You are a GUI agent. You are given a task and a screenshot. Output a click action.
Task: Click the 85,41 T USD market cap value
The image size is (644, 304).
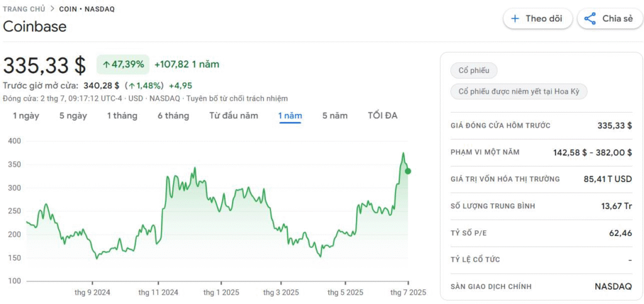(608, 179)
